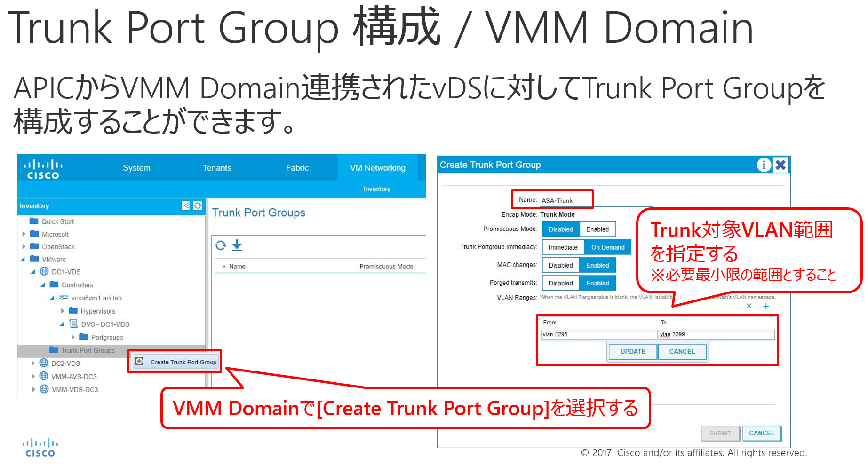The height and width of the screenshot is (466, 868).
Task: Set Forged transmits to Enabled
Action: click(597, 283)
